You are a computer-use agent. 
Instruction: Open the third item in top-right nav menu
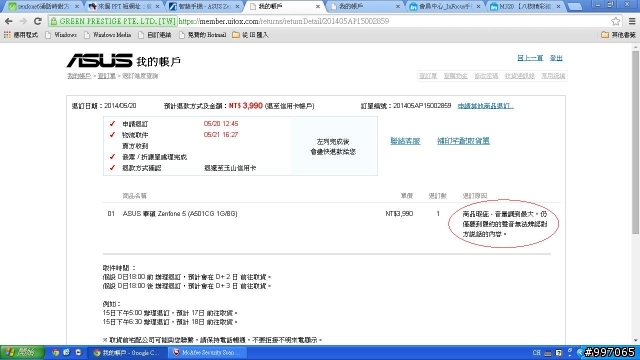[486, 76]
